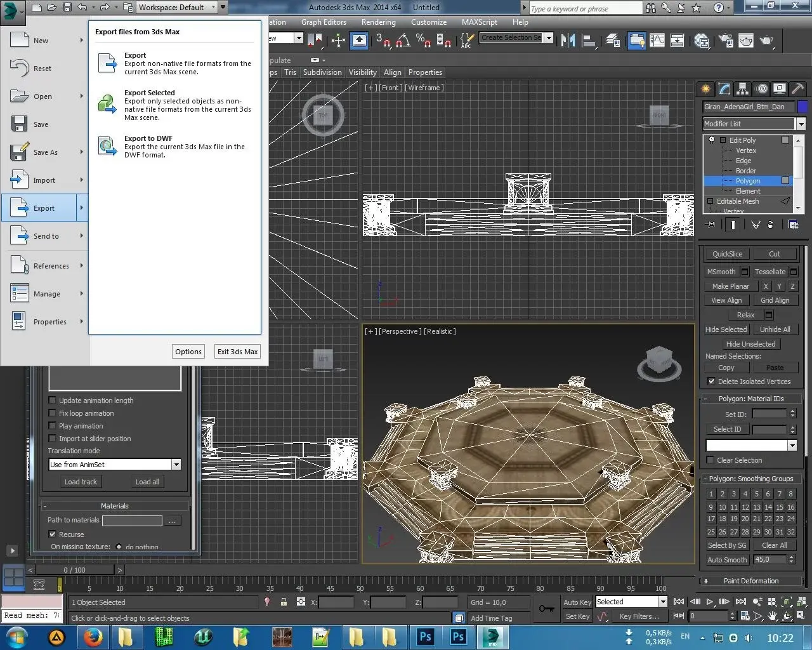Image resolution: width=812 pixels, height=650 pixels.
Task: Open the Workspace Default dropdown
Action: 213,8
